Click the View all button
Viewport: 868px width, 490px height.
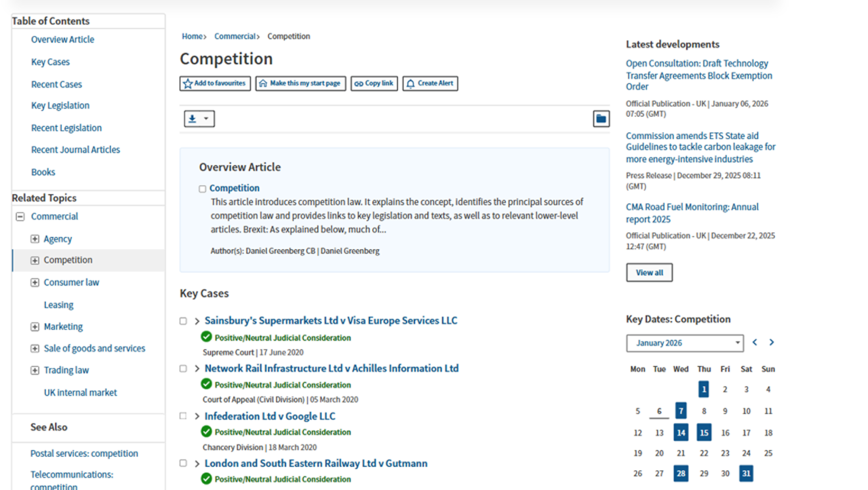click(x=649, y=273)
